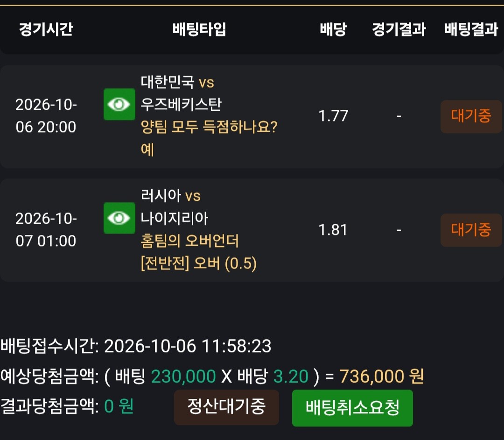
Task: Select the 배팅결과 column header
Action: [x=471, y=29]
